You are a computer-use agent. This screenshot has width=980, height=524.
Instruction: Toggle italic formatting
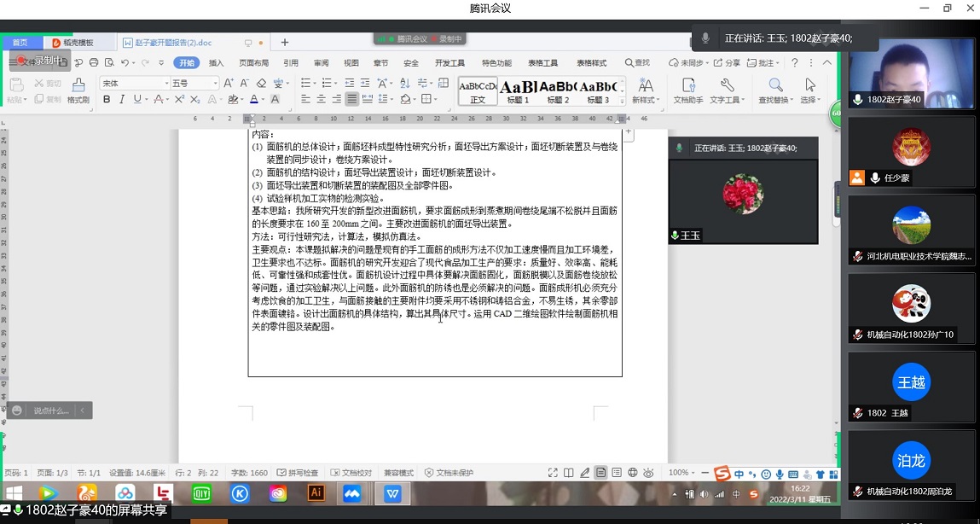(122, 99)
